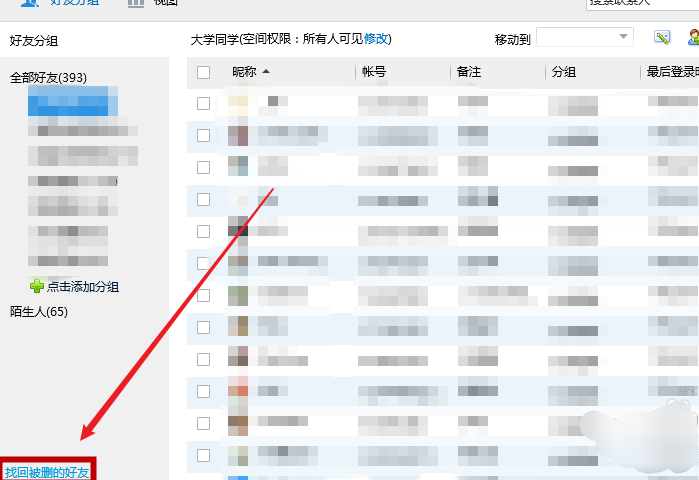699x480 pixels.
Task: Tick the checkbox of the fourth friend row
Action: [x=203, y=199]
